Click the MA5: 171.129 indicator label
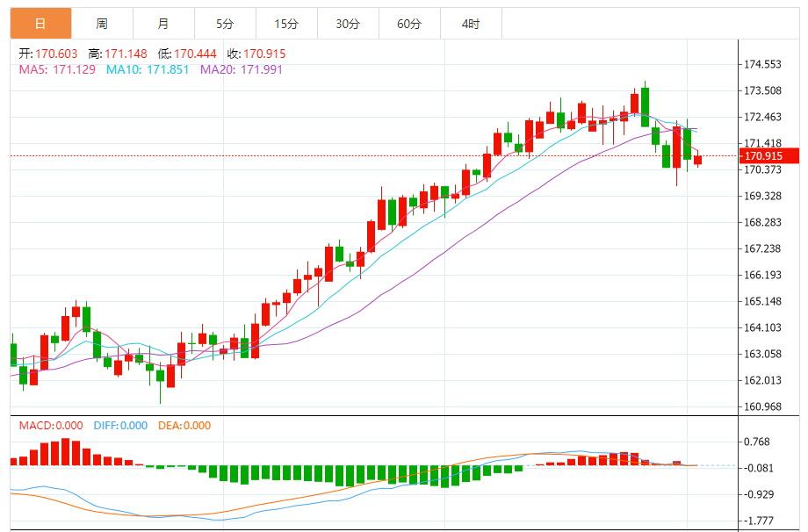 58,69
